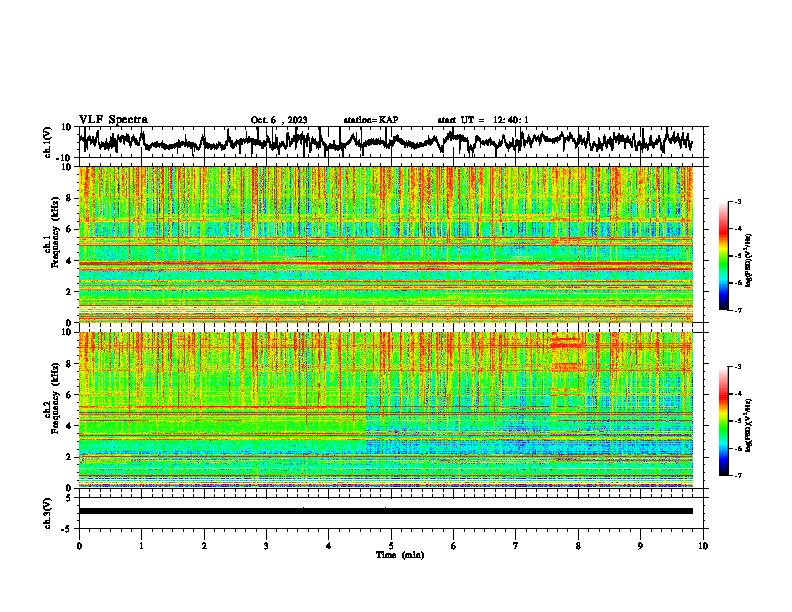792x612 pixels.
Task: Click the ch.1 color scale bar
Action: [x=723, y=256]
